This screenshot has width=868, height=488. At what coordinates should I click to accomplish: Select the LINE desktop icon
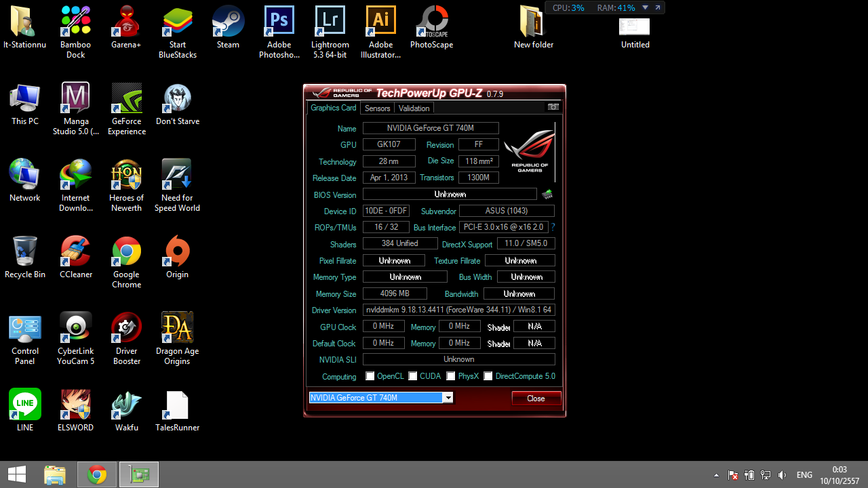pos(25,410)
